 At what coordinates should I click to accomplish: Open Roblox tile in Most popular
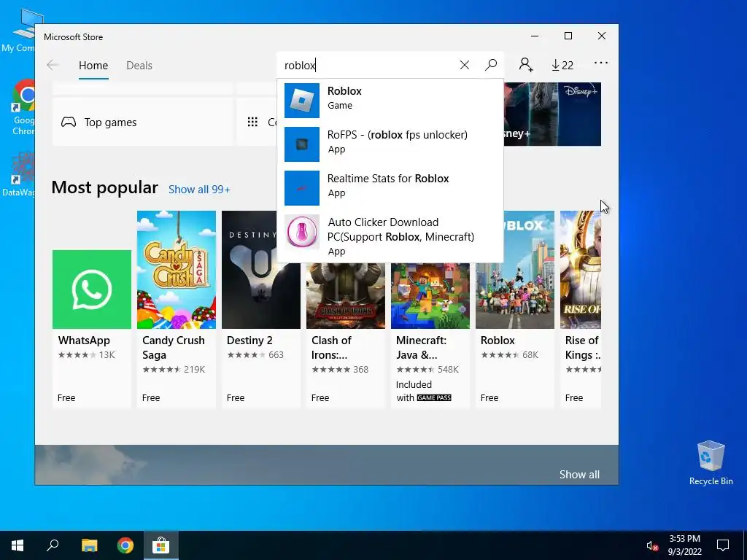[515, 309]
